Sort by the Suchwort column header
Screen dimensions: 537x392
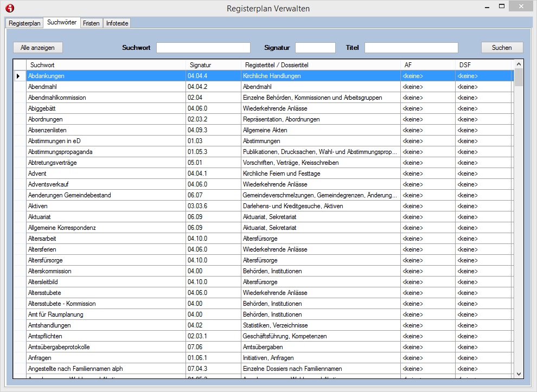click(x=106, y=65)
